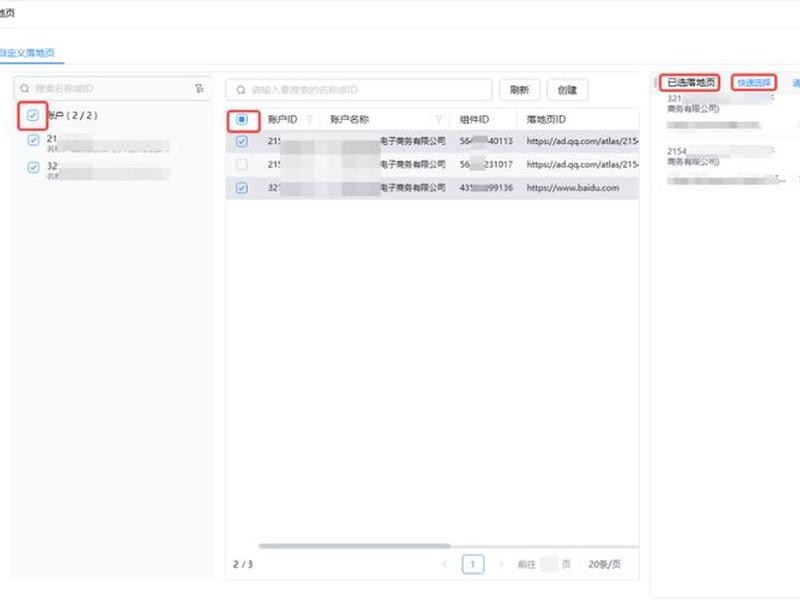Click the magnifier icon in the landing page search field
This screenshot has width=800, height=600.
tap(241, 90)
